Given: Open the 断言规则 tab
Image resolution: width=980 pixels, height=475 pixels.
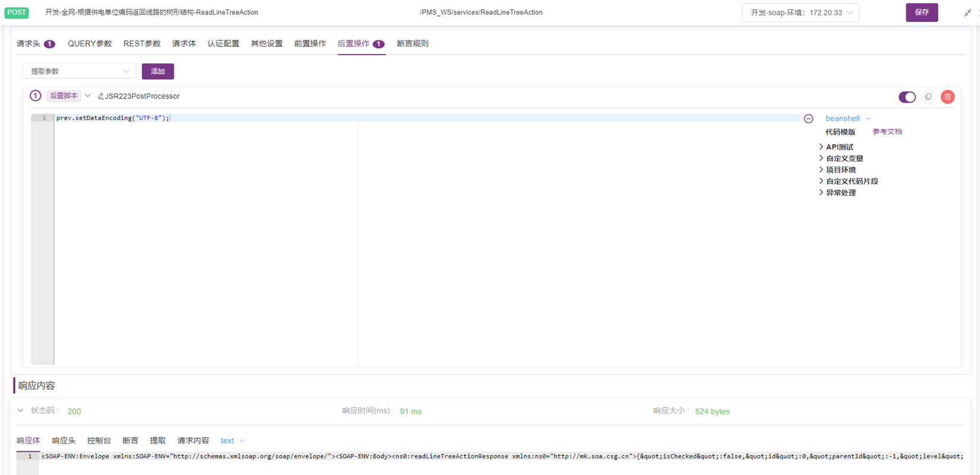Looking at the screenshot, I should pos(413,43).
